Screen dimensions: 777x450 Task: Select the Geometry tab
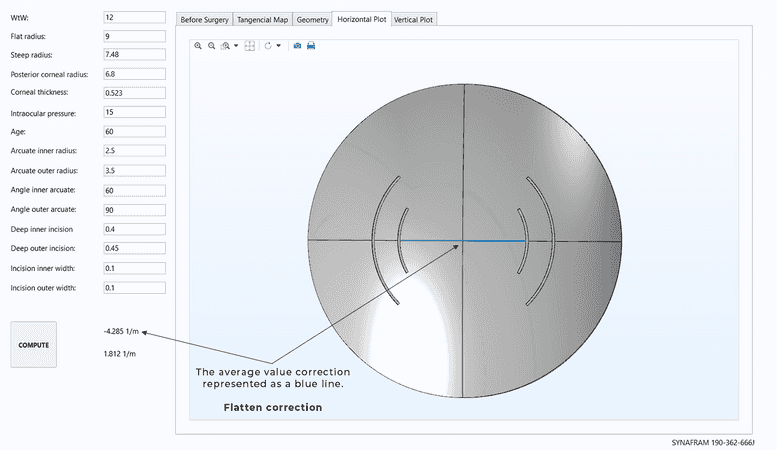(312, 20)
